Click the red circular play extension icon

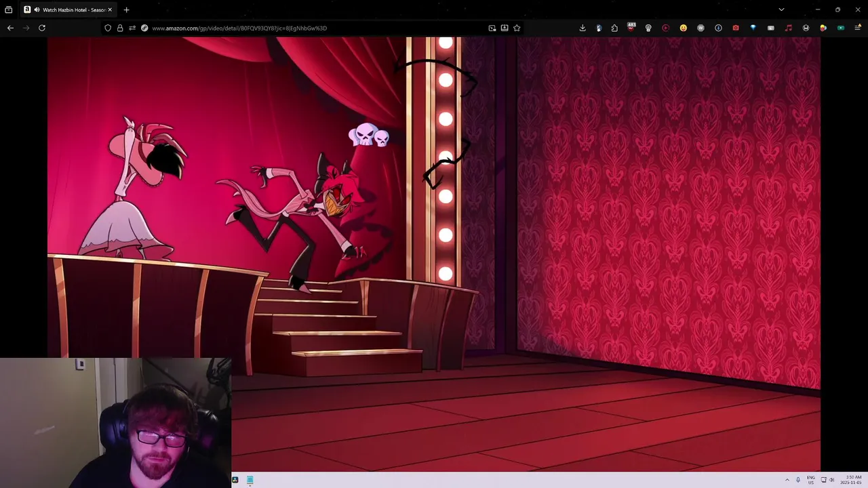(x=665, y=28)
